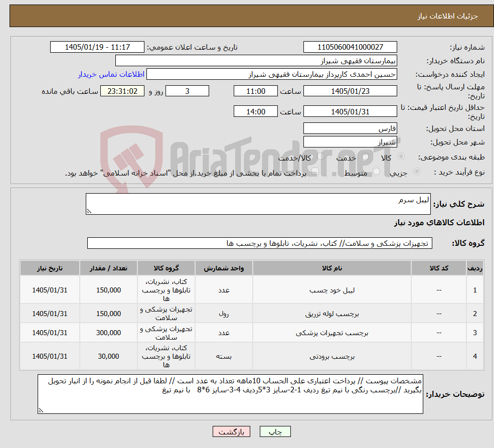The height and width of the screenshot is (448, 494).
Task: Click the تاریخ نیاز column header
Action: pyautogui.click(x=50, y=268)
